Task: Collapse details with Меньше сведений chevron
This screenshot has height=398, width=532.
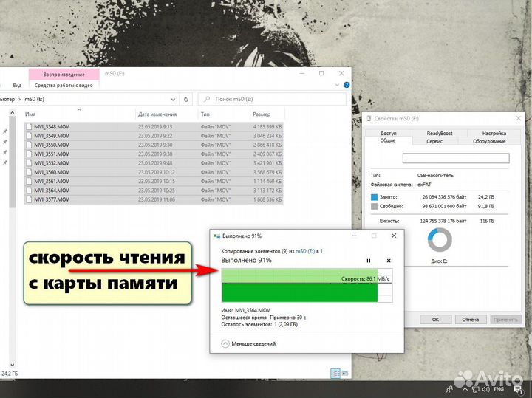Action: (225, 344)
